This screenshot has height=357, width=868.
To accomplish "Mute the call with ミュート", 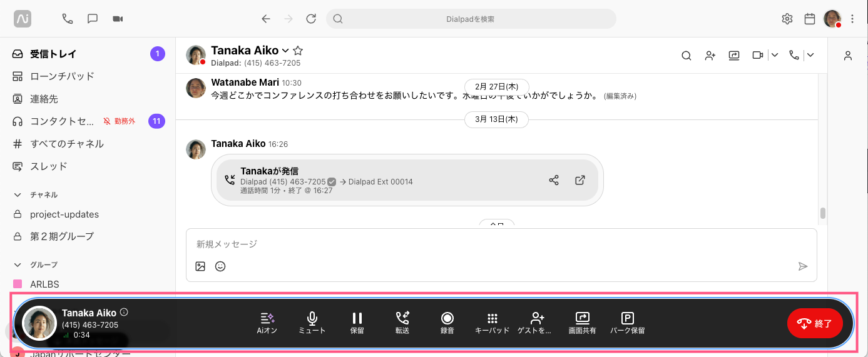I will point(312,323).
